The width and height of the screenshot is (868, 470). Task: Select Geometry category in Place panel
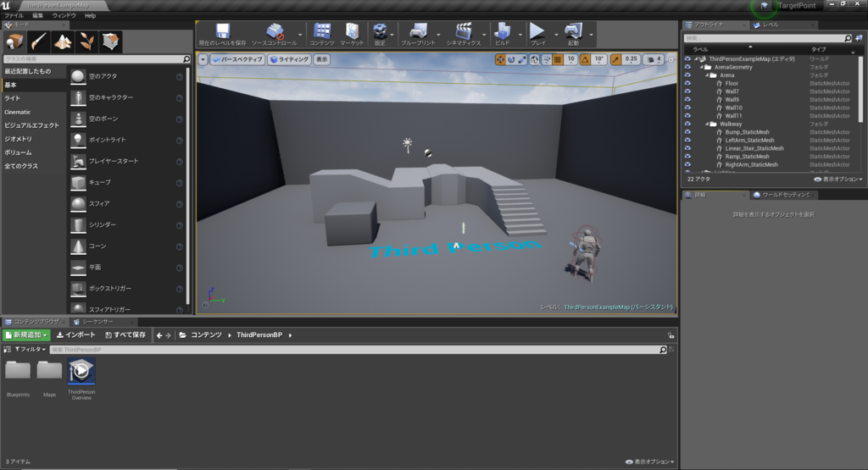[19, 139]
